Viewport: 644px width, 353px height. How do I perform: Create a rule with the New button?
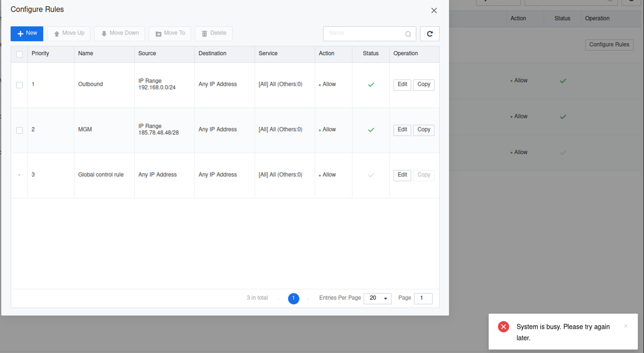pyautogui.click(x=27, y=33)
